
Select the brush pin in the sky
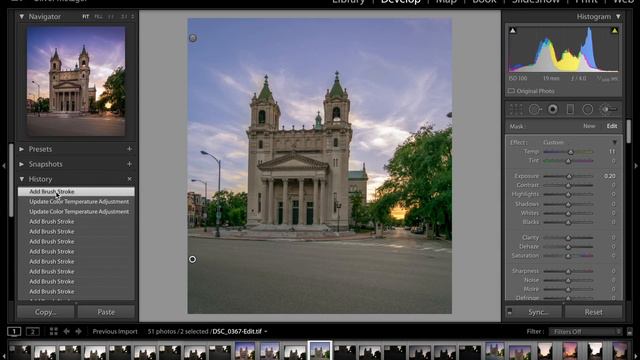click(193, 38)
